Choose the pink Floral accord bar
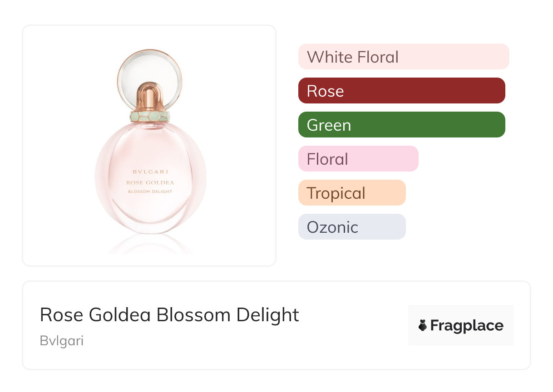 pos(358,159)
